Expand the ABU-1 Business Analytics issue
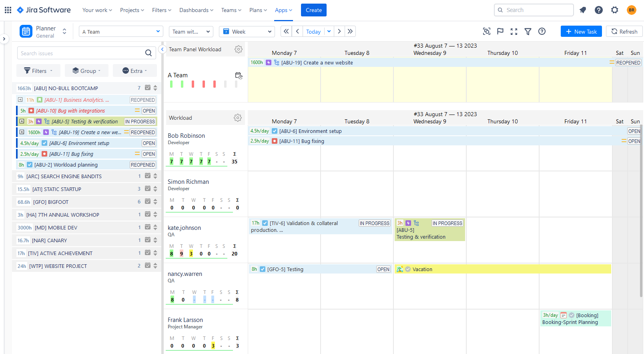The height and width of the screenshot is (354, 644). [x=20, y=100]
